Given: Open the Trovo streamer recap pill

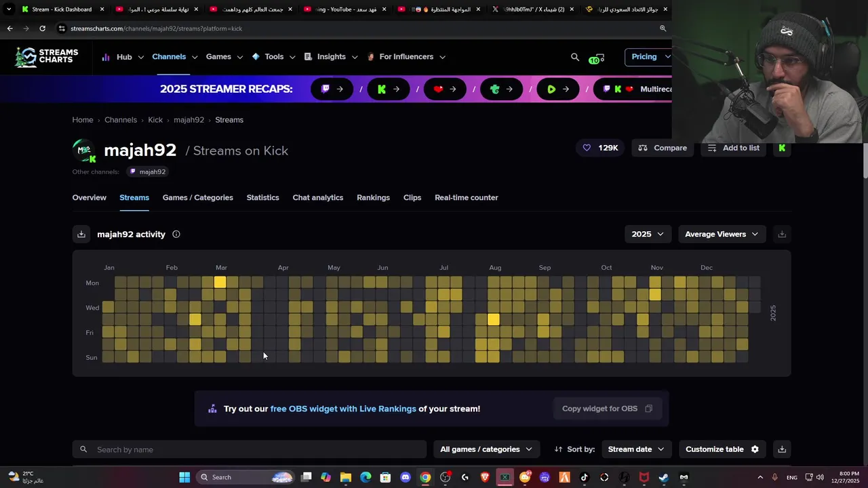Looking at the screenshot, I should tap(501, 89).
